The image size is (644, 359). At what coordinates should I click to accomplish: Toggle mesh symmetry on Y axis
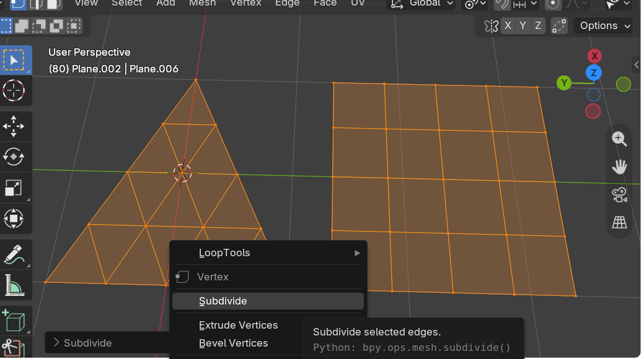coord(523,26)
